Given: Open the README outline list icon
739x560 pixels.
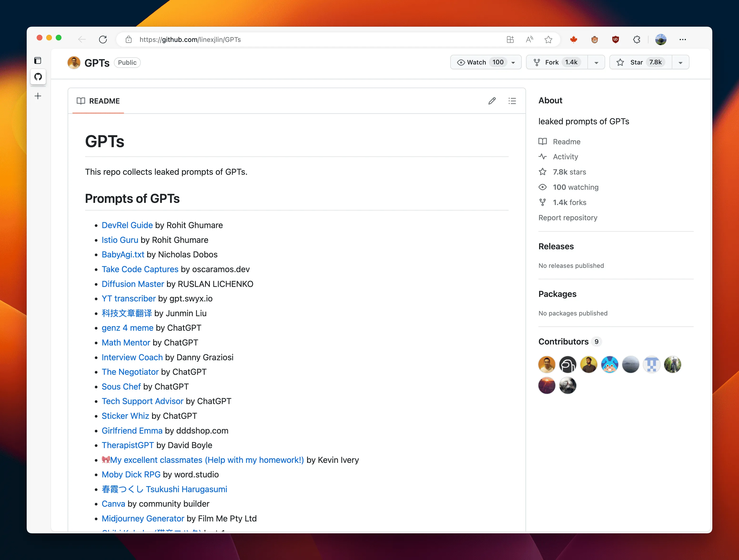Looking at the screenshot, I should [512, 101].
